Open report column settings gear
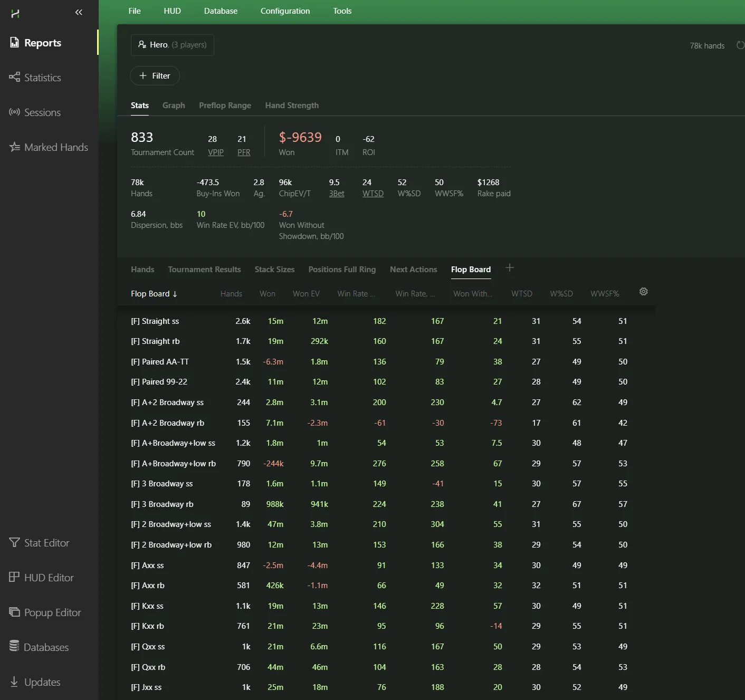This screenshot has height=700, width=745. click(x=643, y=292)
